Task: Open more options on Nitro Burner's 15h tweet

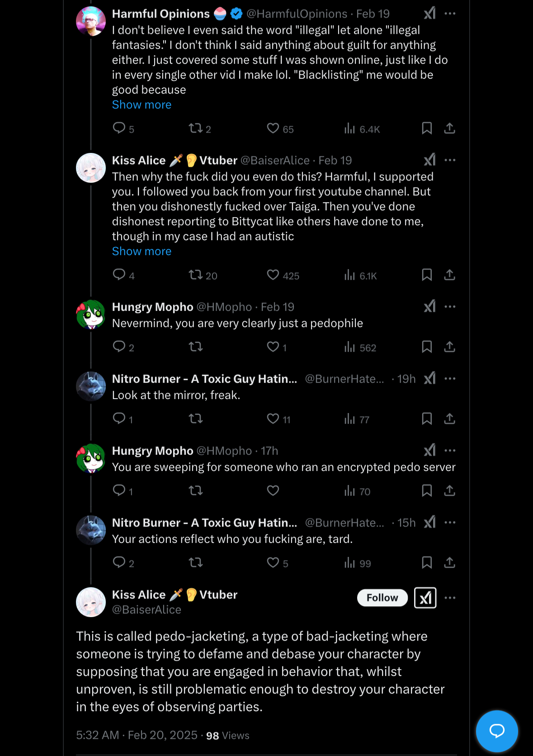Action: coord(450,523)
